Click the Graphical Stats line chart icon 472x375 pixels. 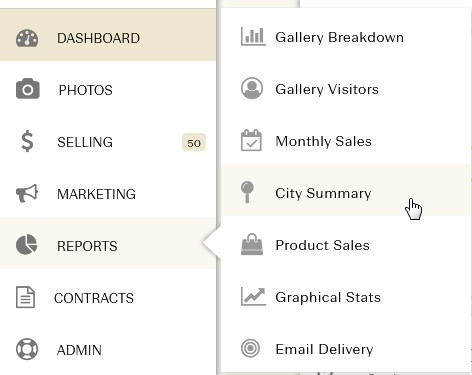253,297
